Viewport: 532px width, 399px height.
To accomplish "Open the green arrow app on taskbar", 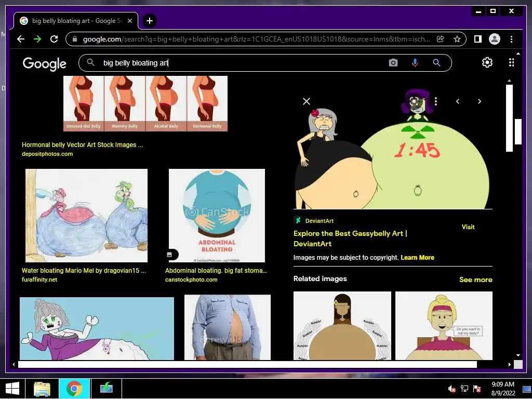I will pos(106,389).
